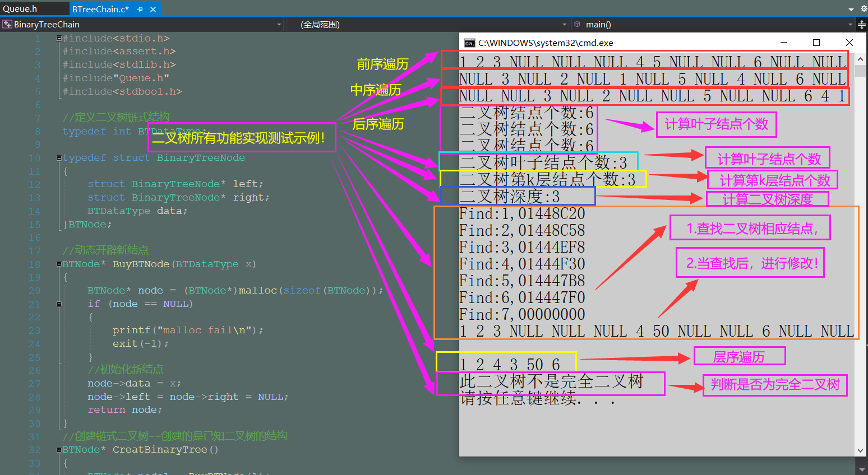Click the console line "Find:2,01448C58"
Screen dimensions: 868x475
pyautogui.click(x=522, y=231)
